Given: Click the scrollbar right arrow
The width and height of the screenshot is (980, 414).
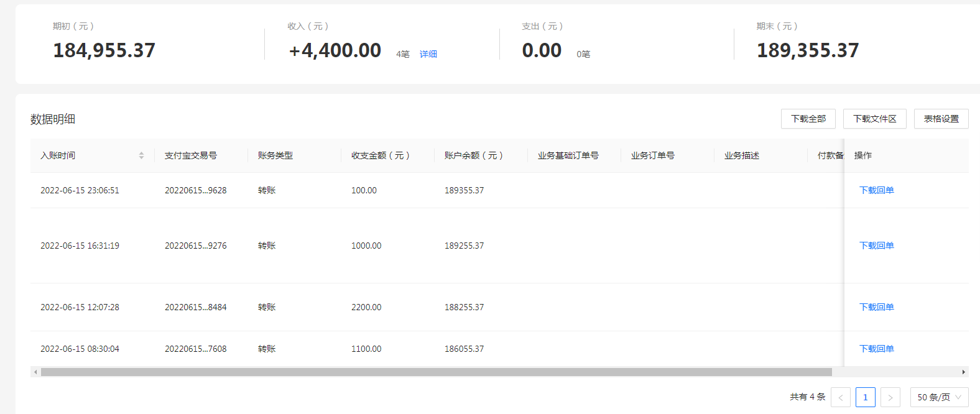Looking at the screenshot, I should point(964,372).
